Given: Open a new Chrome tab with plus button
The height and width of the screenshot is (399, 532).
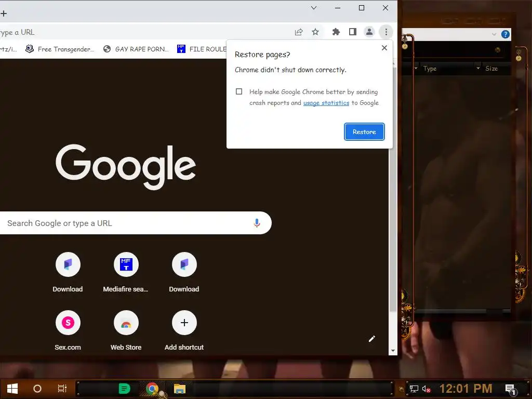Looking at the screenshot, I should 4,14.
